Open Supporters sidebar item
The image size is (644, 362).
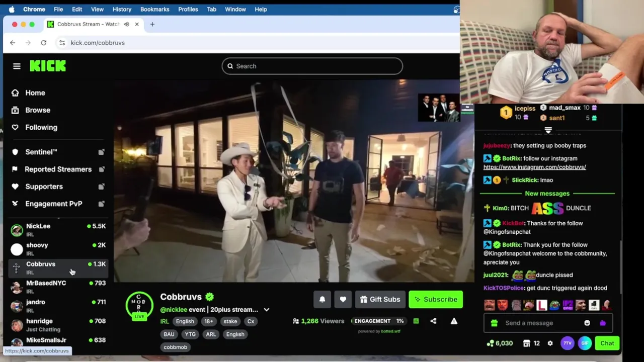44,187
